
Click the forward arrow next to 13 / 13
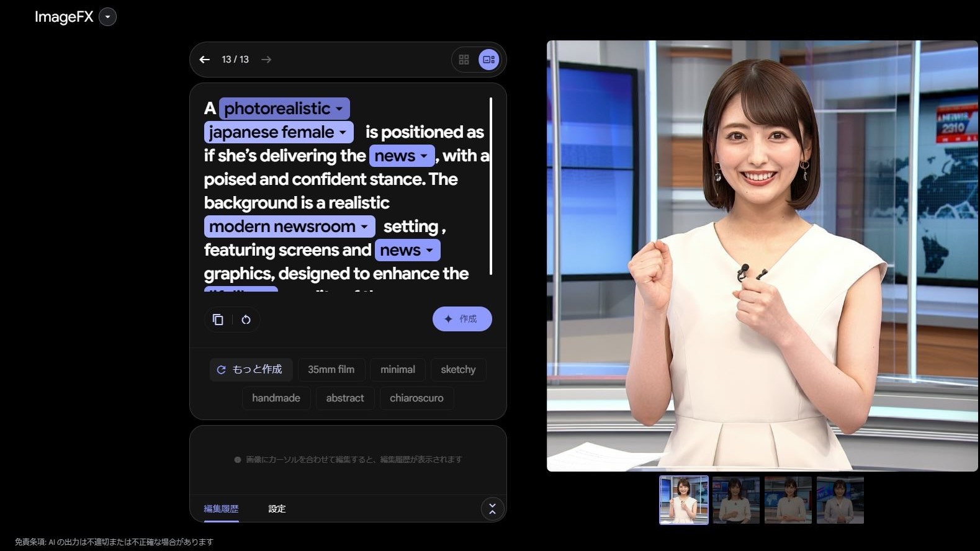(266, 60)
